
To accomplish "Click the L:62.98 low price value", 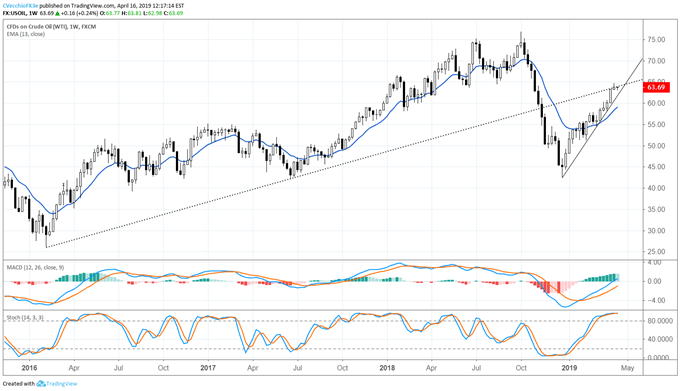I will click(152, 13).
